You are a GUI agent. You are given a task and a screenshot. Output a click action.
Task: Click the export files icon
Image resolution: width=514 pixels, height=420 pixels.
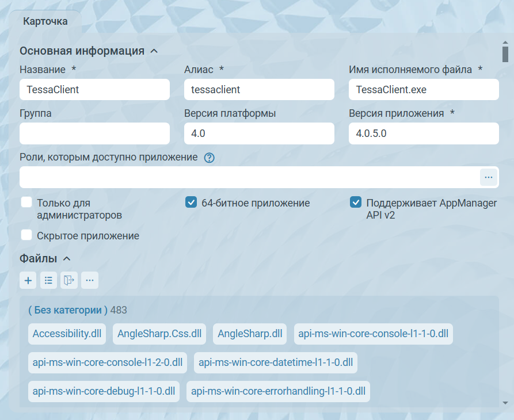pos(69,280)
